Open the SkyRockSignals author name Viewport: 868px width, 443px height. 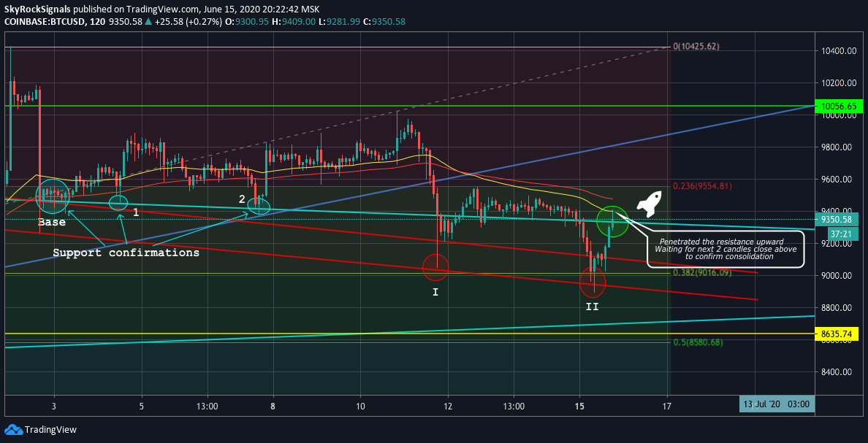(38, 10)
